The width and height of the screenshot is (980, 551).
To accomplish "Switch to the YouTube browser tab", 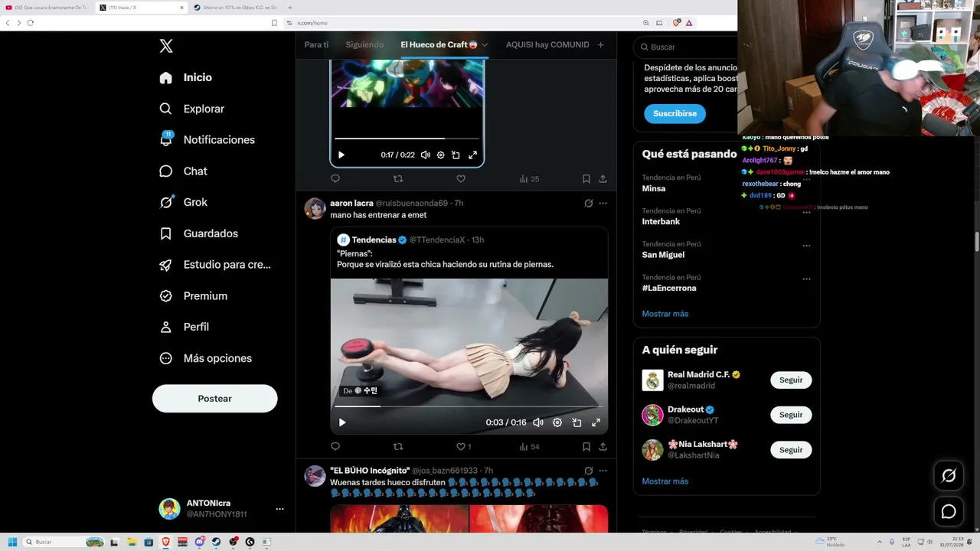I will pyautogui.click(x=47, y=8).
